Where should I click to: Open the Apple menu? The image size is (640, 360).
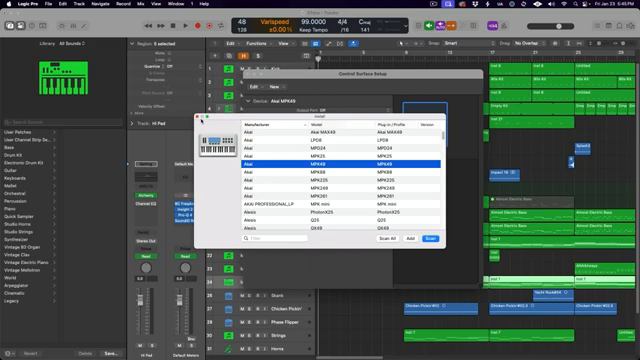click(x=9, y=4)
